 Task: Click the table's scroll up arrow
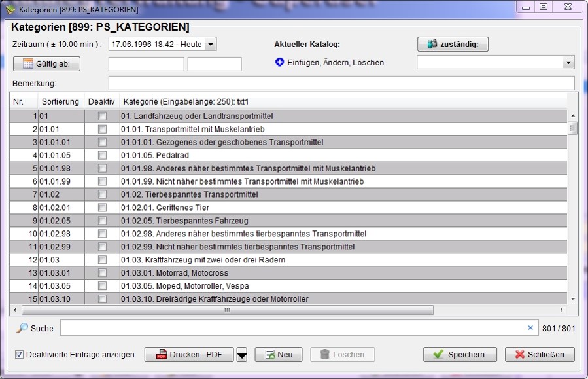point(572,116)
